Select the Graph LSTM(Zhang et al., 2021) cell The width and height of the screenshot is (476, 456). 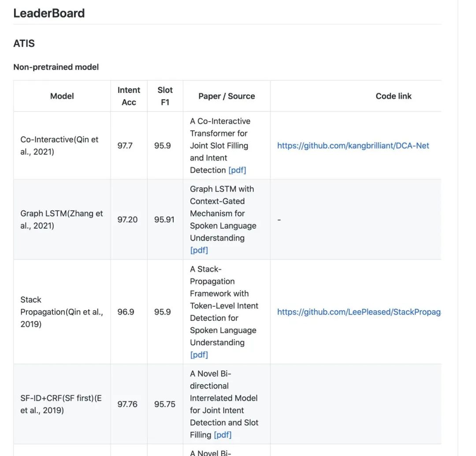(x=62, y=220)
